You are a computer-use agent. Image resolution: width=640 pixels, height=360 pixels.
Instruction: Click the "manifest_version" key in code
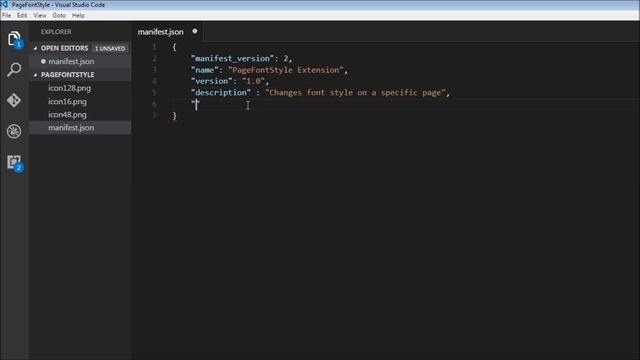233,58
